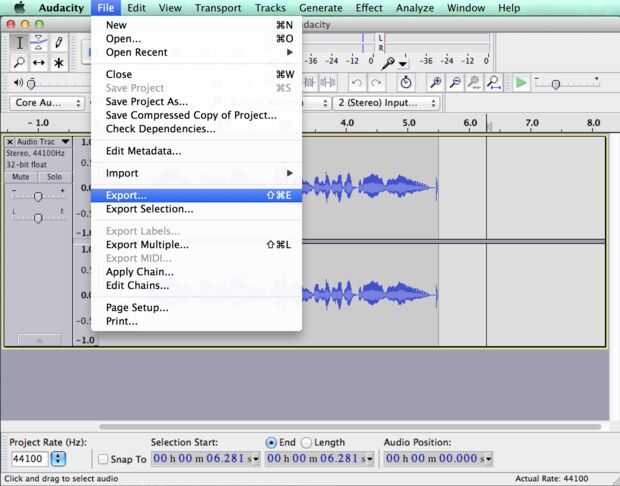Choose Edit Metadata... menu item
Screen dimensions: 620x486
196,151
